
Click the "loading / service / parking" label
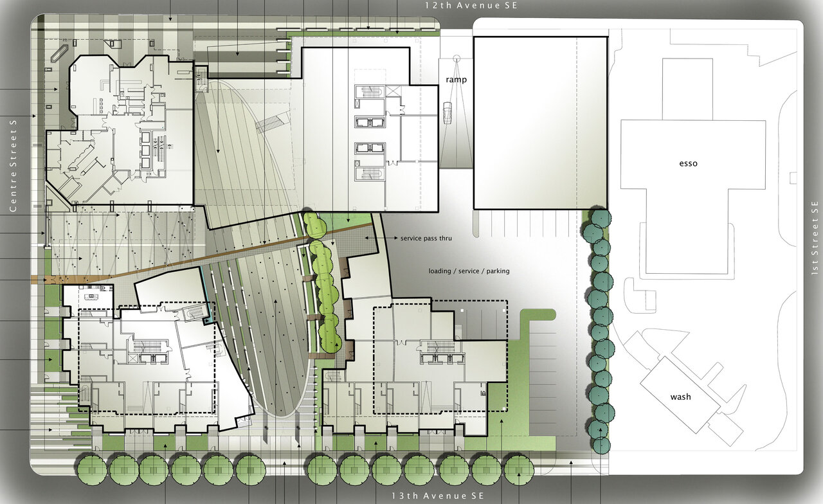469,271
